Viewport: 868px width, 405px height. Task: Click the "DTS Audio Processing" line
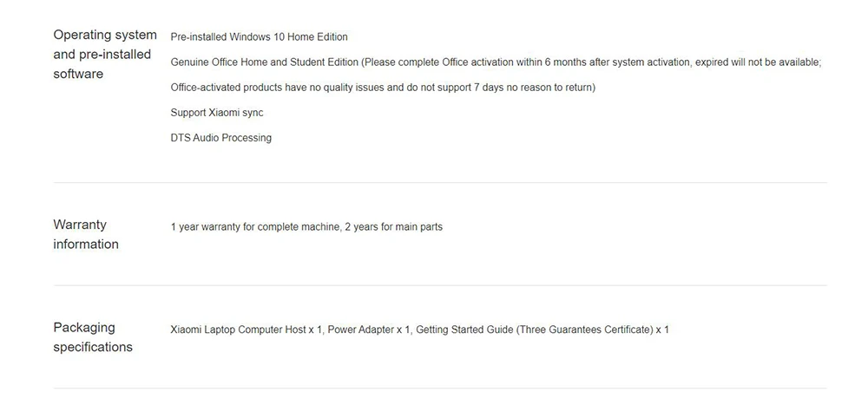point(220,138)
